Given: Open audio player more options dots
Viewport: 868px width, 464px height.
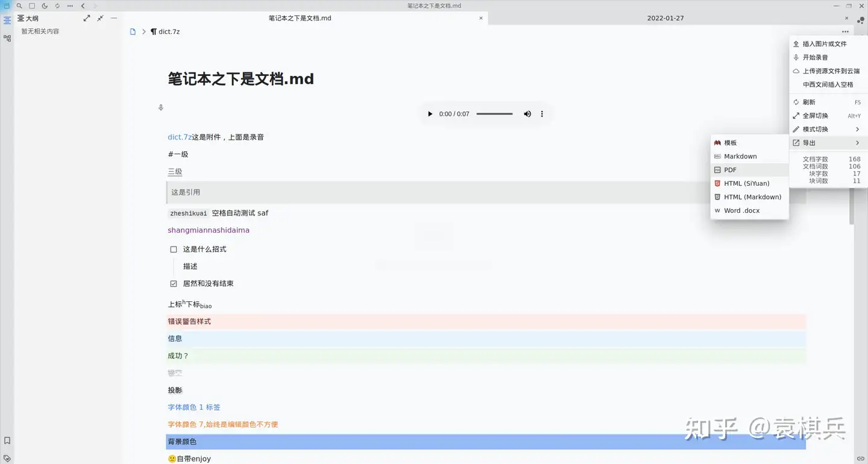Looking at the screenshot, I should (x=542, y=114).
